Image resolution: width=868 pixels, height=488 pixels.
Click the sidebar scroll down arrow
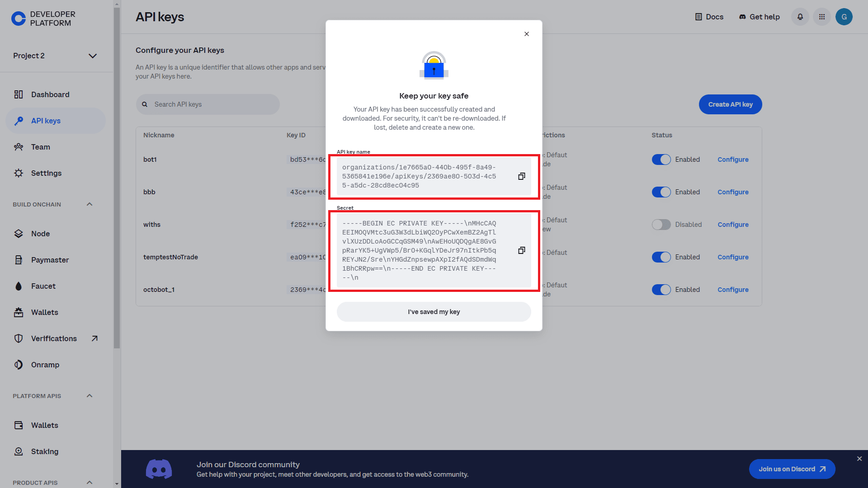coord(117,484)
